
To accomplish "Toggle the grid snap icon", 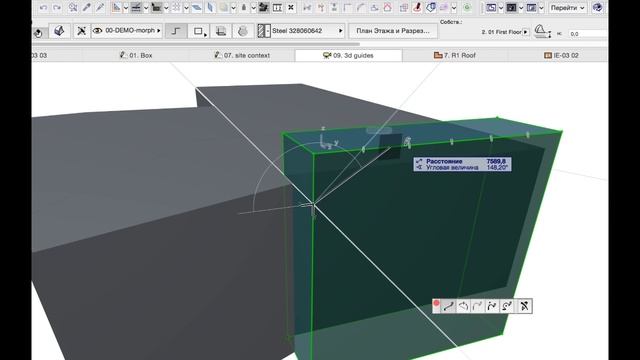I will coord(176,7).
